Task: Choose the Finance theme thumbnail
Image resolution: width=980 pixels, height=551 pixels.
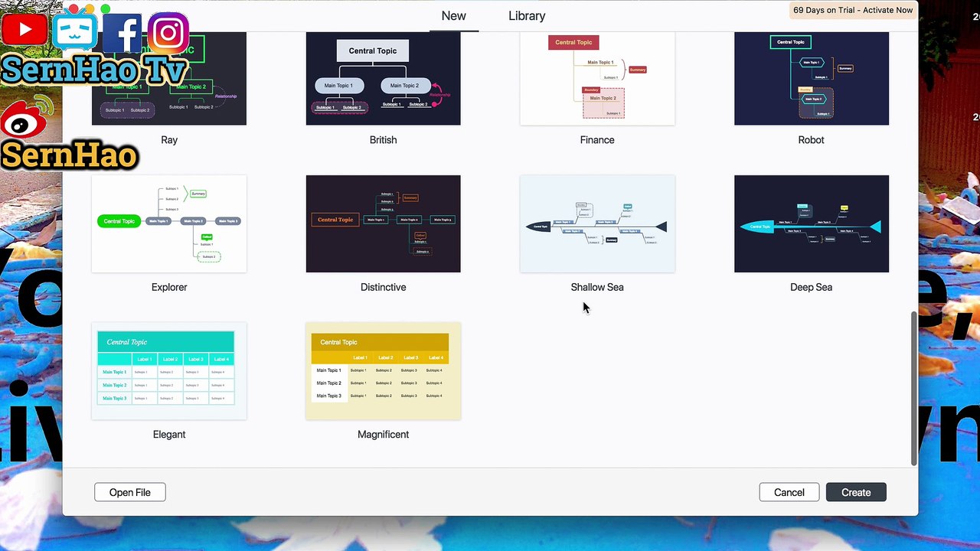Action: [597, 78]
